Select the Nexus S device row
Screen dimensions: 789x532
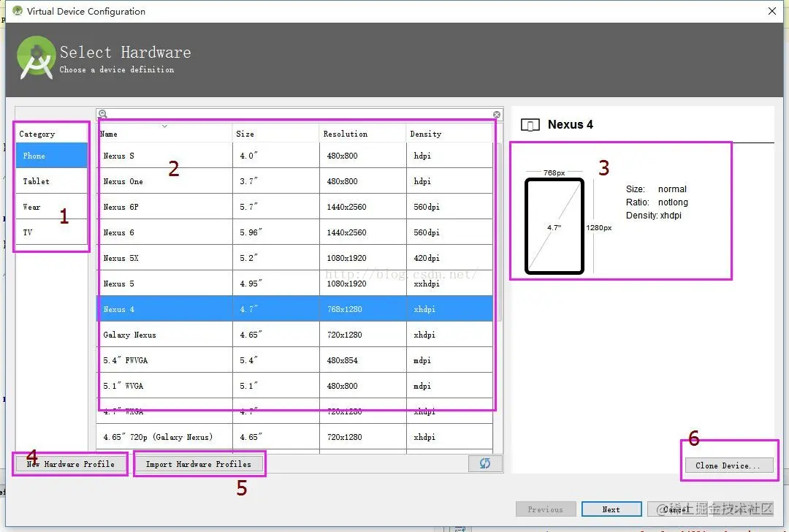click(x=294, y=156)
